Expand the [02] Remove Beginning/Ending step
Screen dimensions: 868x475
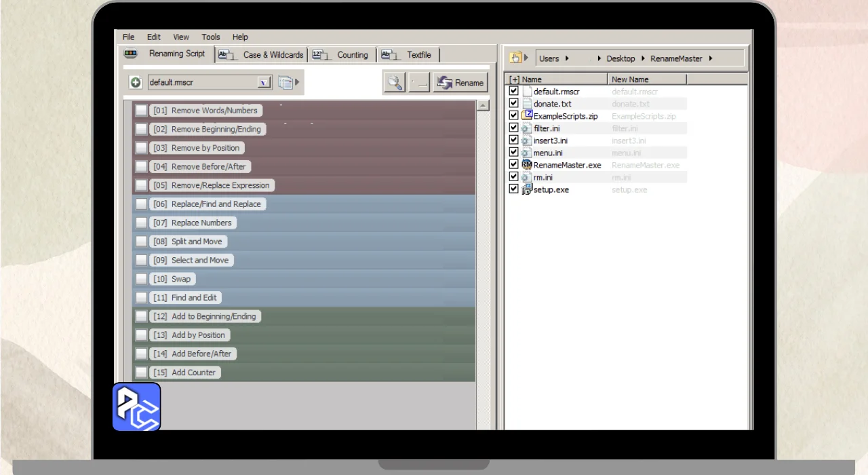(x=208, y=129)
